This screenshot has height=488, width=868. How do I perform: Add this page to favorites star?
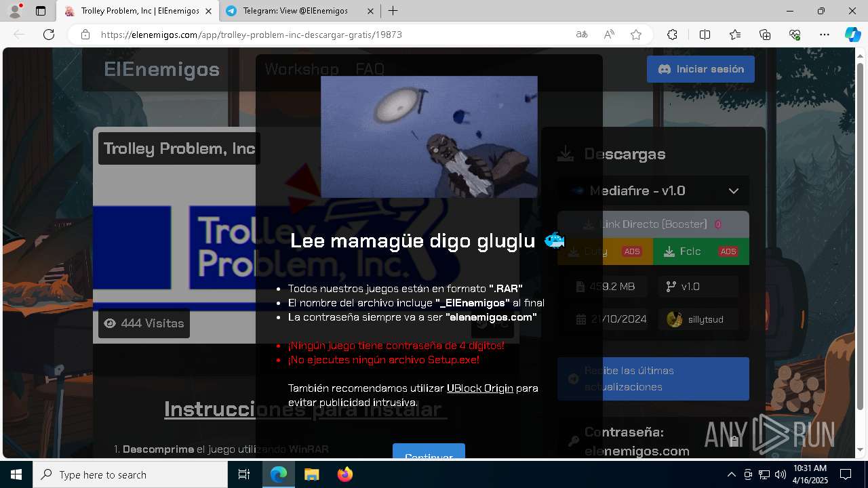point(636,35)
